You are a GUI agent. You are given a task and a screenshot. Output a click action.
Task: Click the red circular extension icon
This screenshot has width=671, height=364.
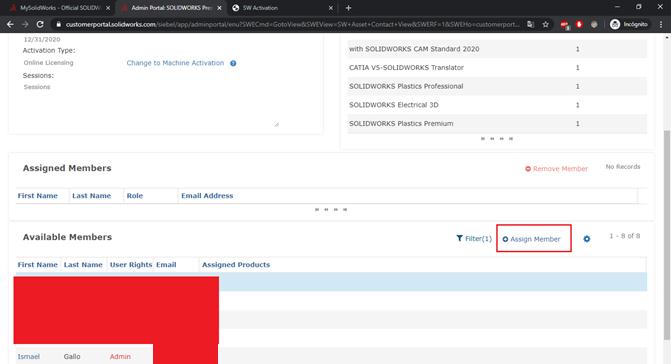coord(579,24)
